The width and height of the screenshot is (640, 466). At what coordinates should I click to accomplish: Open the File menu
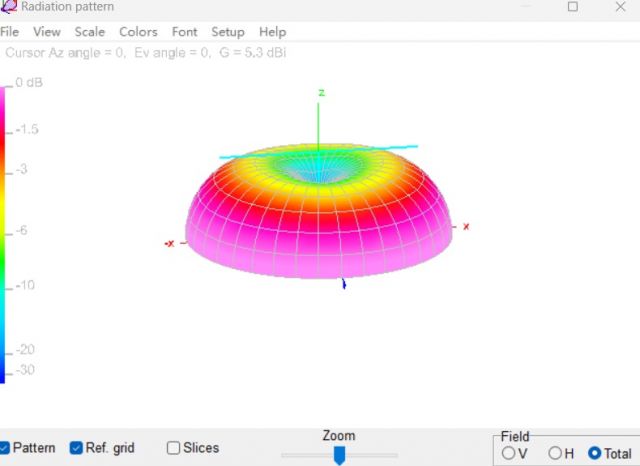click(x=9, y=32)
